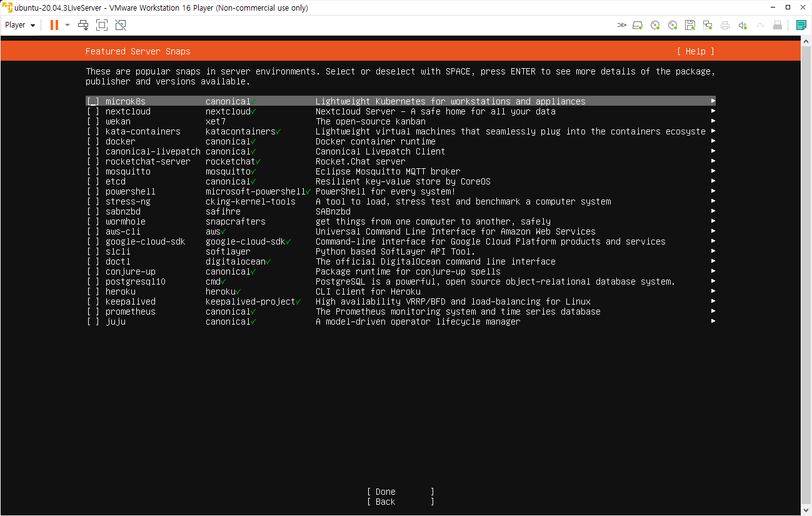Check the mosquitto snap checkbox

point(93,171)
